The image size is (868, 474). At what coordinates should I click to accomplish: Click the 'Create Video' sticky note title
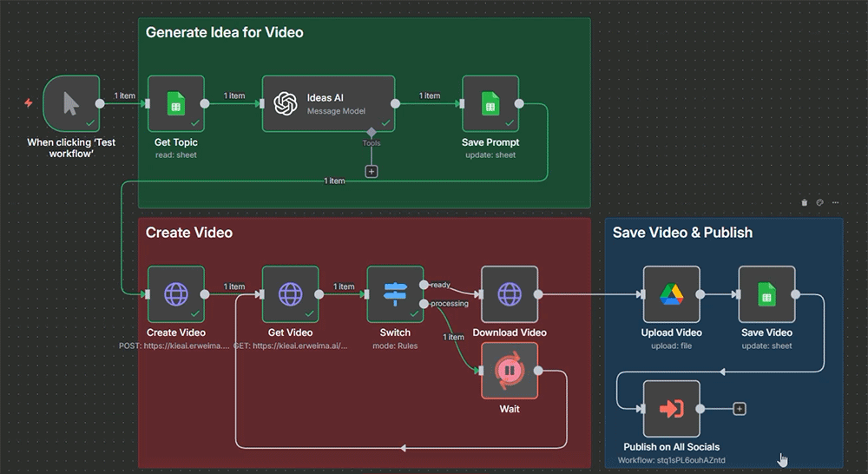pos(189,233)
